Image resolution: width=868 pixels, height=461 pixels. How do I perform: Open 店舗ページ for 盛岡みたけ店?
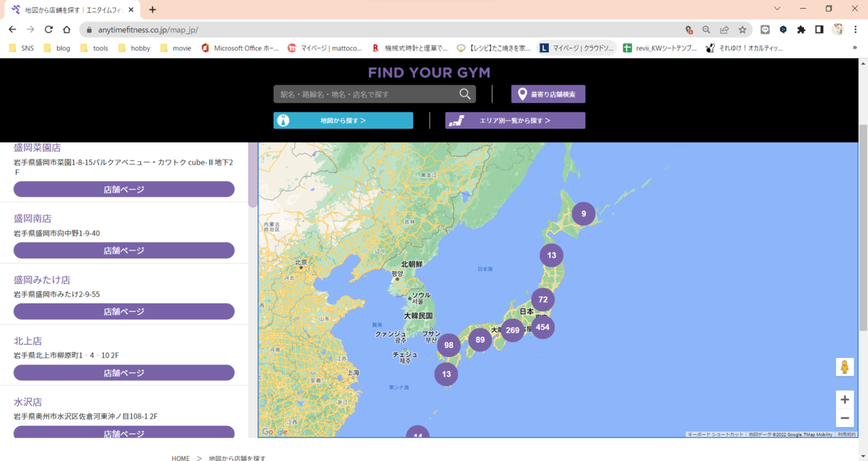(124, 311)
